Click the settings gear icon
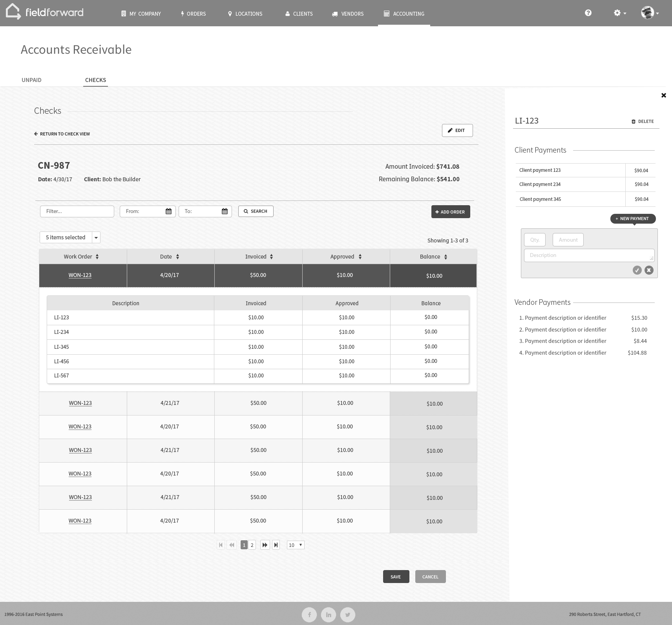 tap(617, 13)
